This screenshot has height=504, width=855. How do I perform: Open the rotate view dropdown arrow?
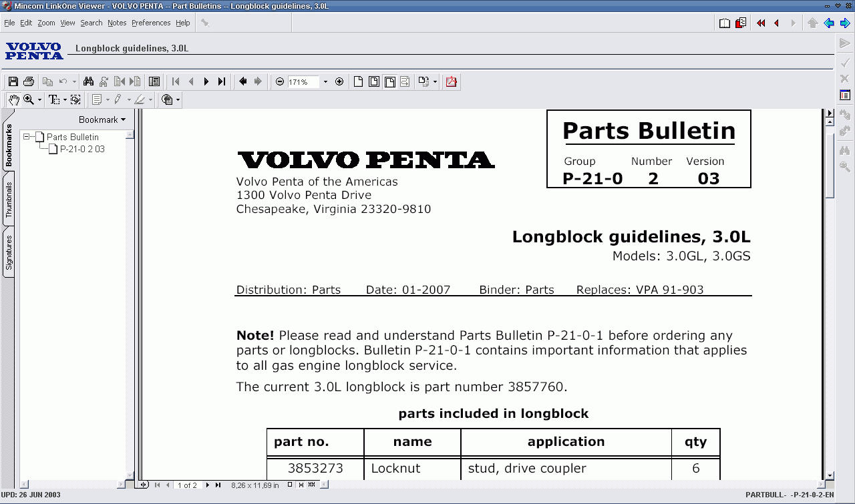[x=435, y=81]
